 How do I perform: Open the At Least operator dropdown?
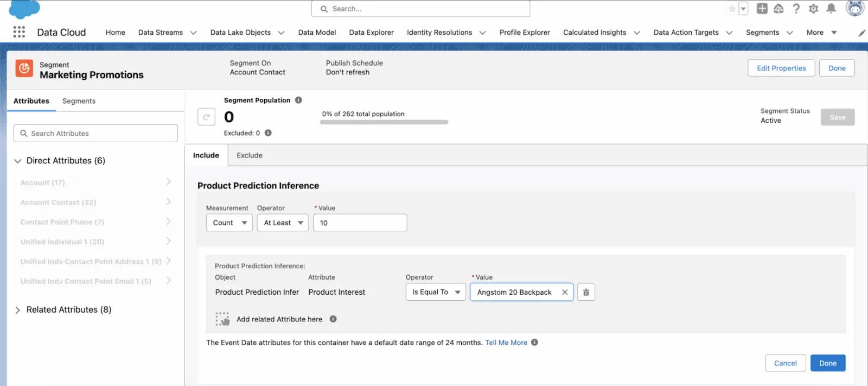click(x=283, y=223)
